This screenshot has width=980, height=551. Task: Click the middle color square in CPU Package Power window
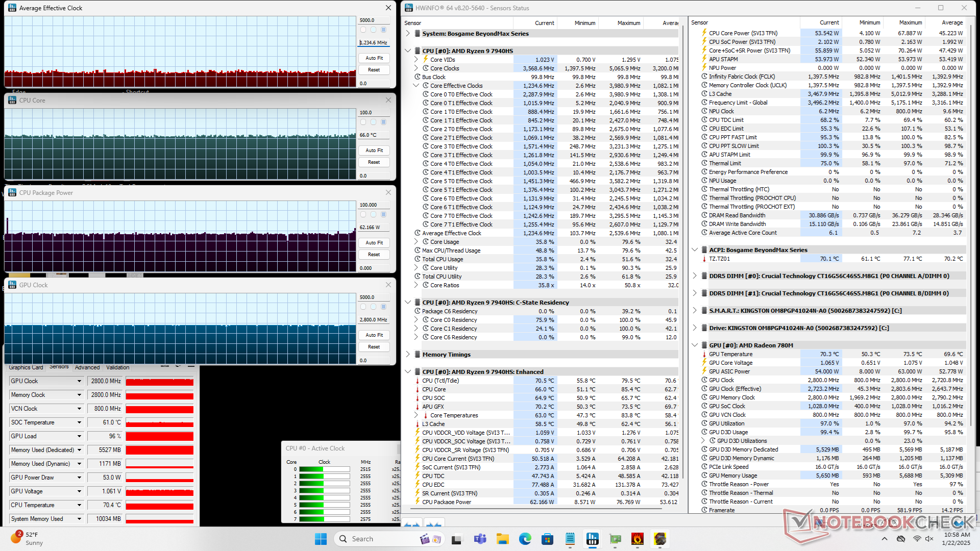374,214
